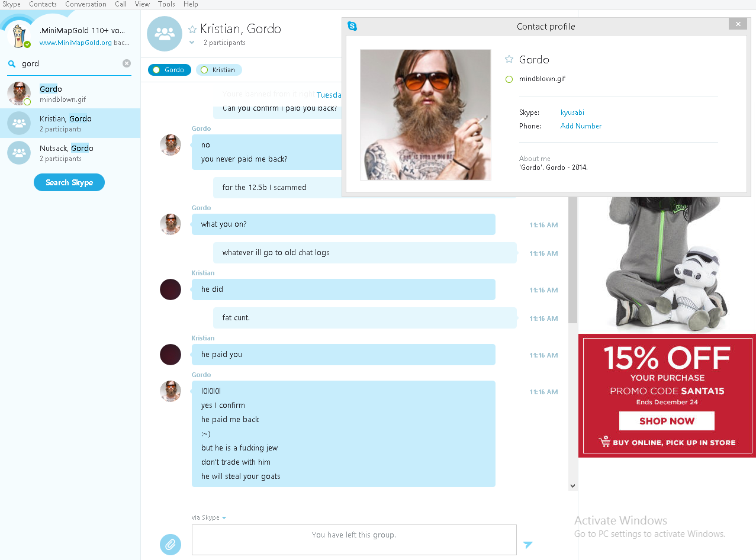
Task: Open the Contacts menu
Action: 43,4
